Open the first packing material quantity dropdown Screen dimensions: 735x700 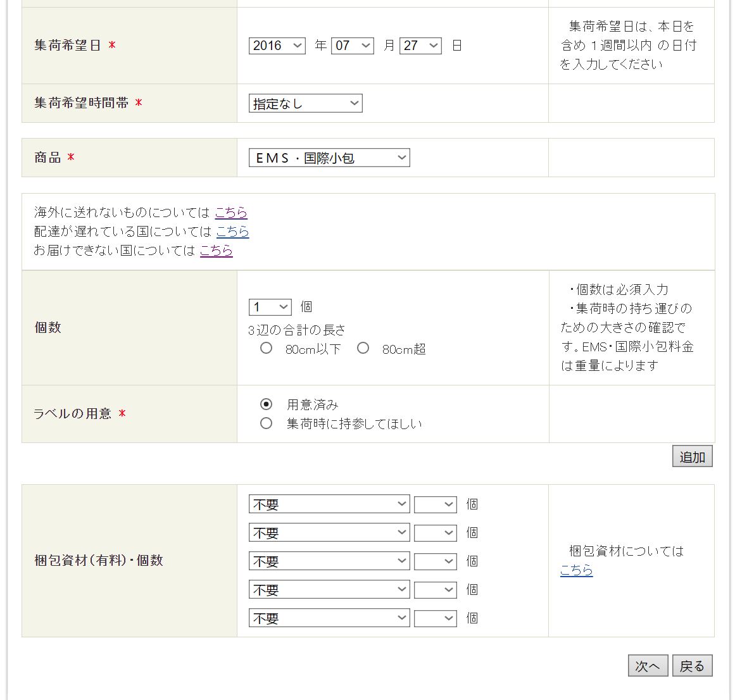[435, 504]
